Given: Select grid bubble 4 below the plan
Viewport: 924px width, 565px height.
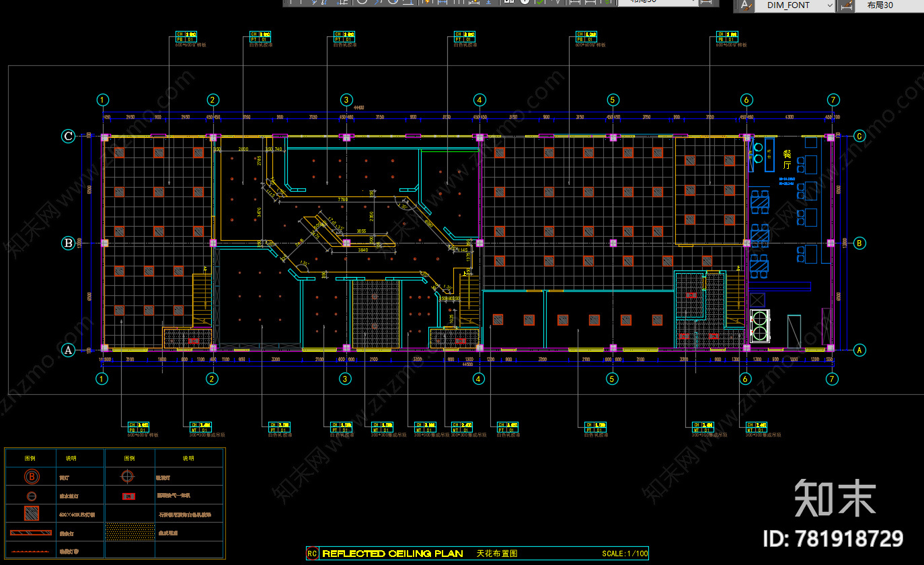Looking at the screenshot, I should (479, 379).
